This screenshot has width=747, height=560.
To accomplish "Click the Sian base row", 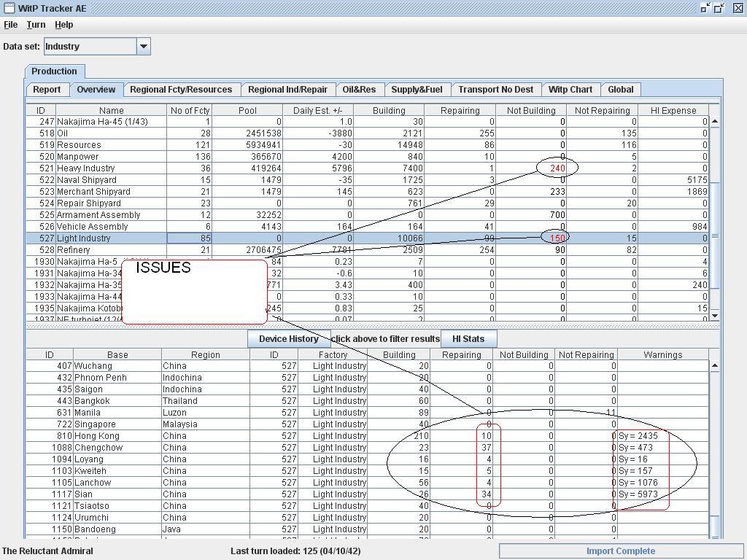I will coord(367,494).
